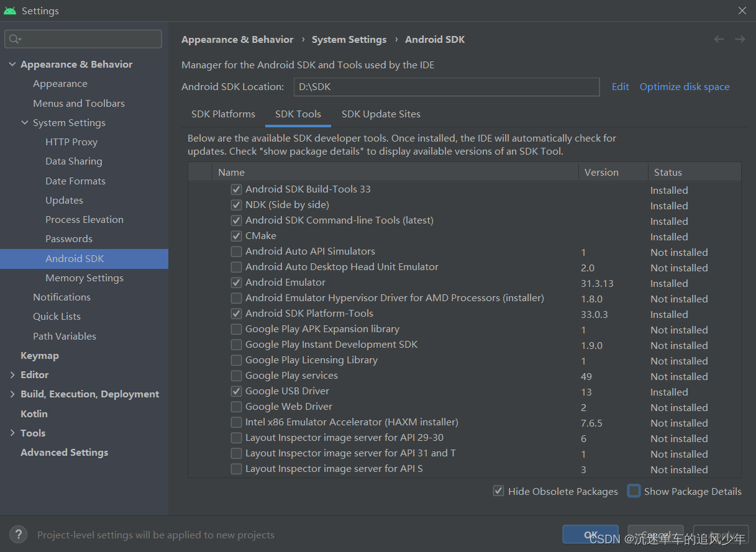Check Google Play Licensing Library
The height and width of the screenshot is (552, 756).
pos(236,360)
